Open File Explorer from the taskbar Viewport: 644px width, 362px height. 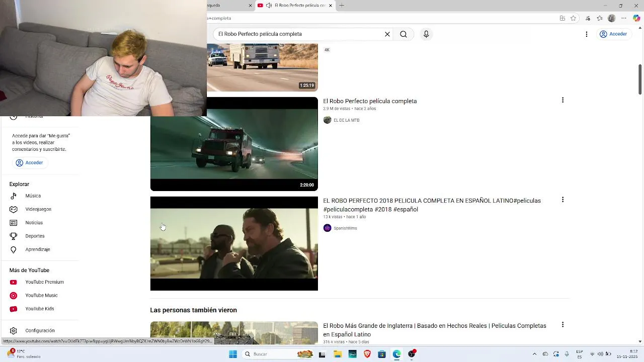338,354
